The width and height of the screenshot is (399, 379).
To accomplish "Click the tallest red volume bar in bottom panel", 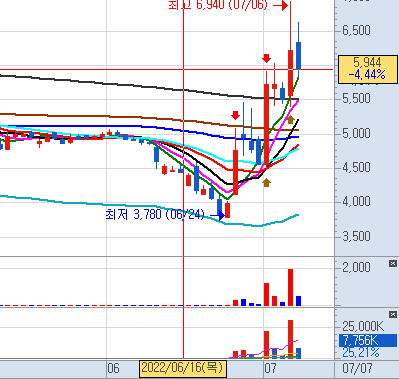I will 290,339.
